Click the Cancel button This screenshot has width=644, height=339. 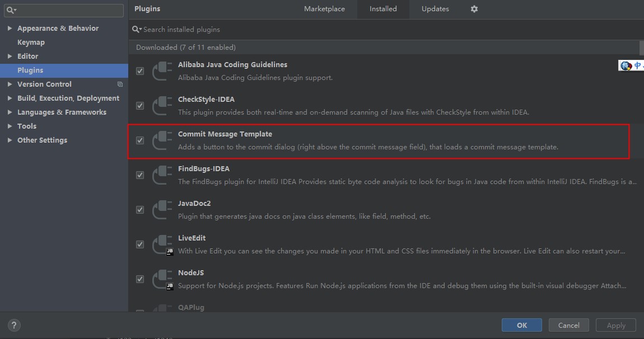click(568, 325)
